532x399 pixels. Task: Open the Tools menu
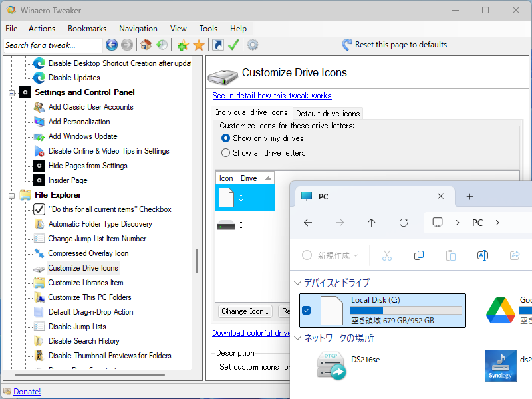click(x=208, y=29)
